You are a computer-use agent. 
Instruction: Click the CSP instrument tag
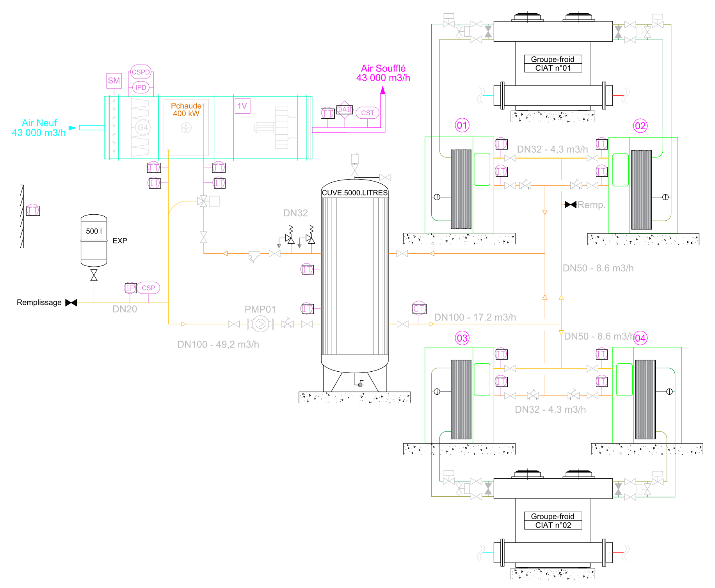click(148, 288)
